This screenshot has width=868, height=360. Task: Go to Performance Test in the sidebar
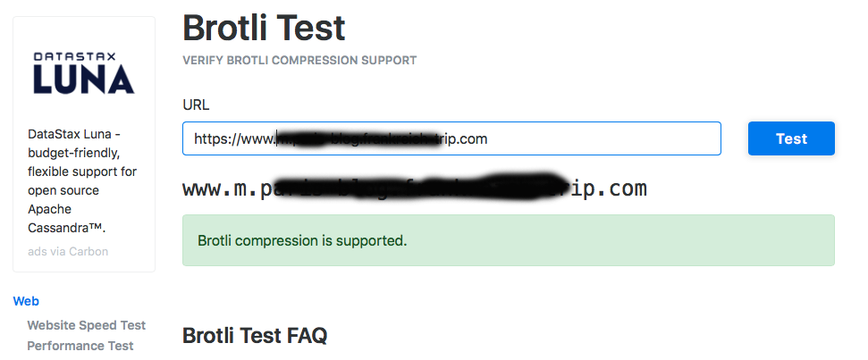[80, 346]
